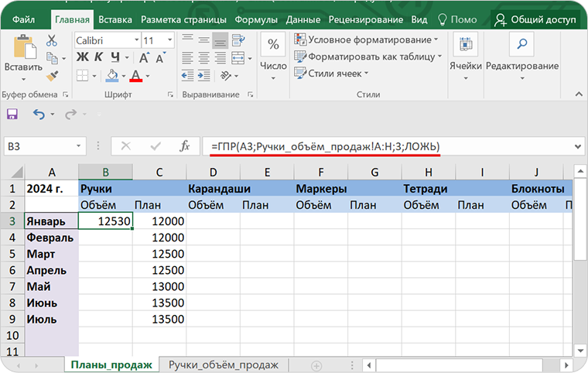Click the Save icon in quick access toolbar
Screen dimensions: 588x373
coord(12,115)
